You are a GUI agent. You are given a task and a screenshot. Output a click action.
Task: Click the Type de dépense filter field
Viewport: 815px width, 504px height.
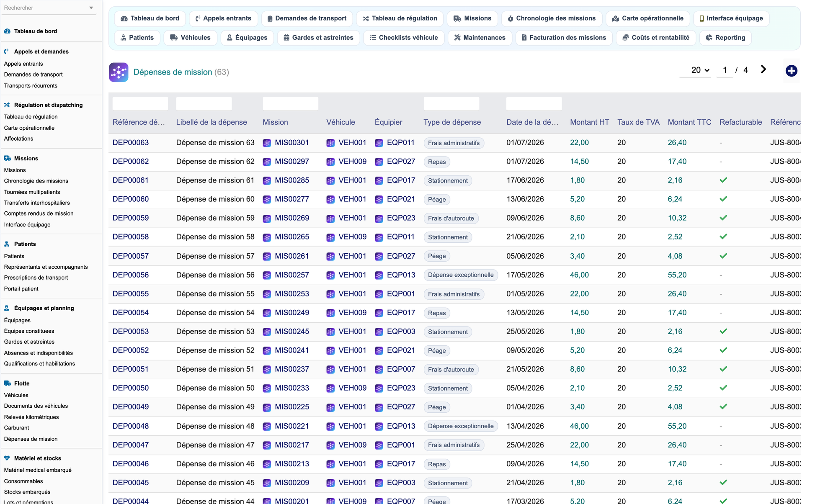click(451, 103)
